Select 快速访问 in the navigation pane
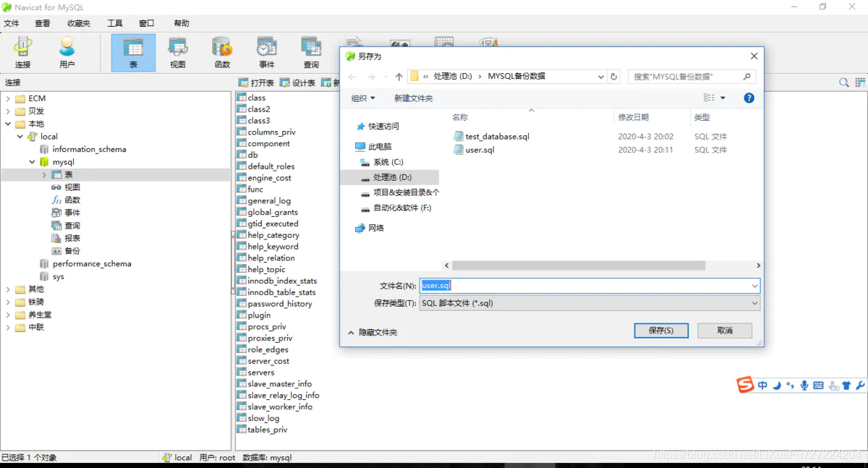Screen dimensions: 868x468 coord(383,127)
